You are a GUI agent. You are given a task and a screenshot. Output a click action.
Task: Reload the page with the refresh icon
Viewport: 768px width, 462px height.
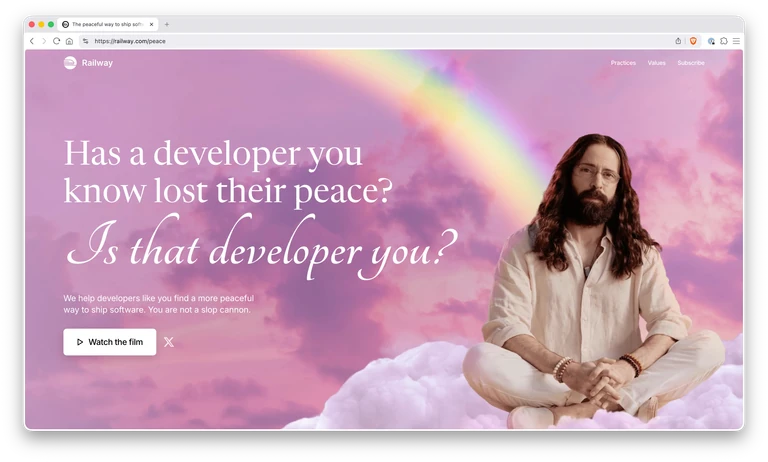56,41
